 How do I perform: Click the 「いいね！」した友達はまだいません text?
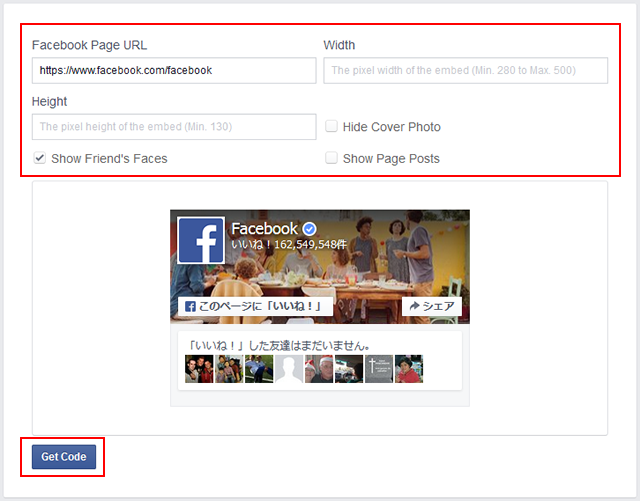click(278, 346)
